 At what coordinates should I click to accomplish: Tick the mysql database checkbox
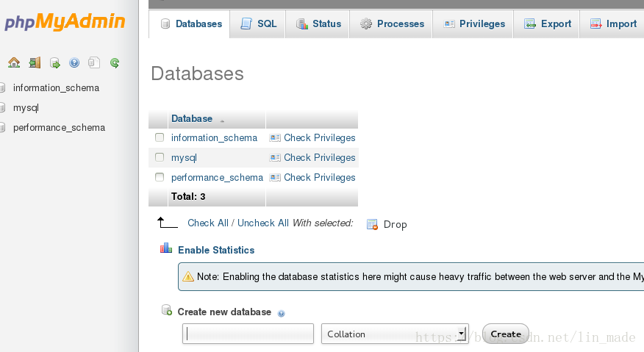[x=160, y=157]
